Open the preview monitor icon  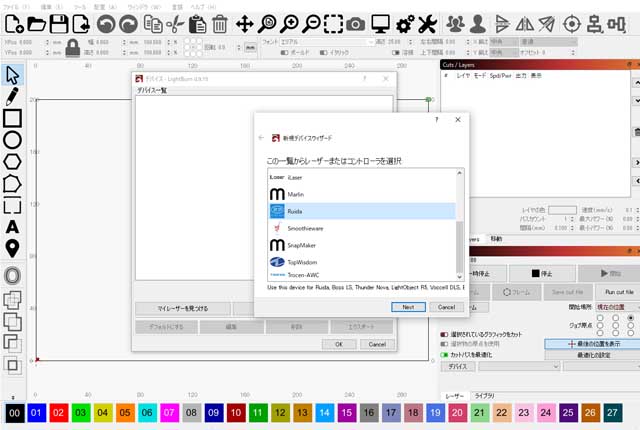tap(380, 24)
